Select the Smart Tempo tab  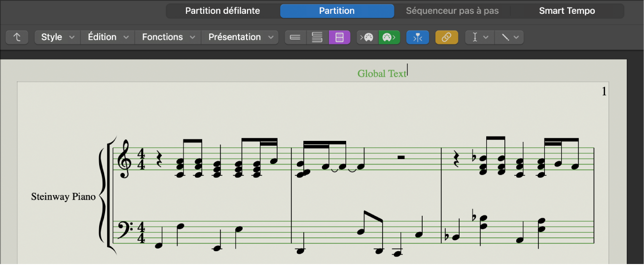(x=567, y=11)
